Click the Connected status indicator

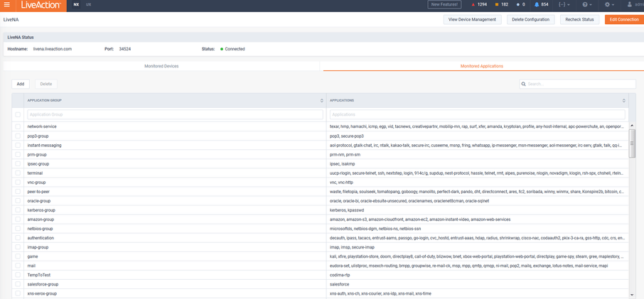click(232, 49)
